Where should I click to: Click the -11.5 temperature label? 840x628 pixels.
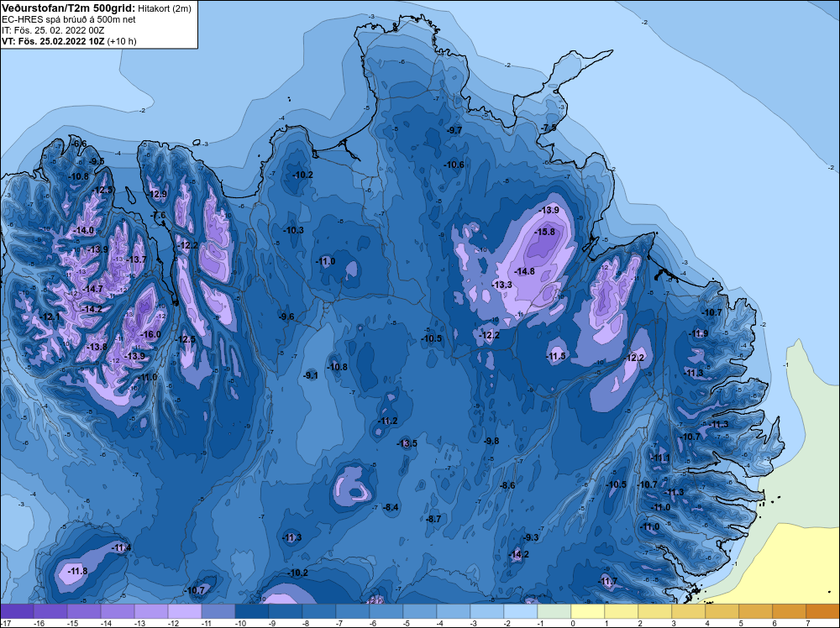click(555, 357)
